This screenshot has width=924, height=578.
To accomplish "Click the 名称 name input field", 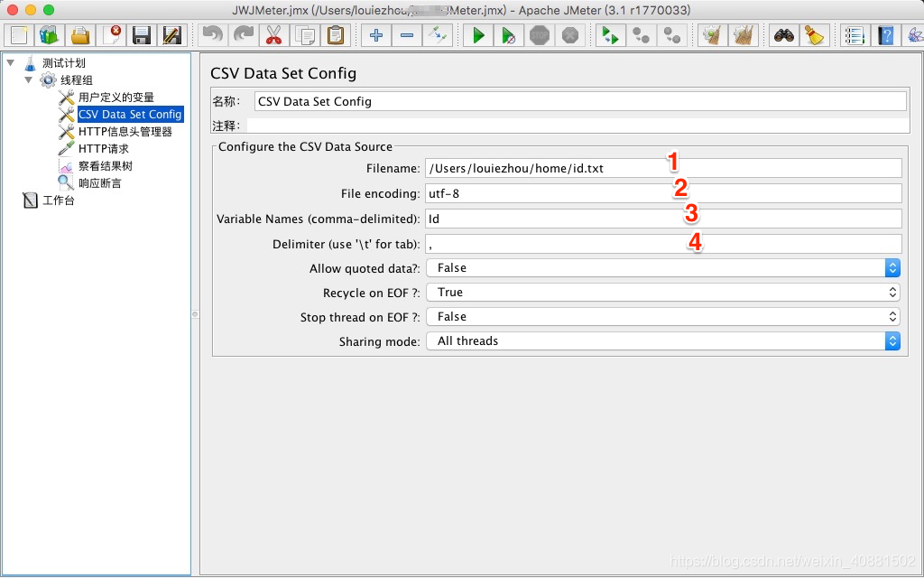I will pyautogui.click(x=580, y=101).
